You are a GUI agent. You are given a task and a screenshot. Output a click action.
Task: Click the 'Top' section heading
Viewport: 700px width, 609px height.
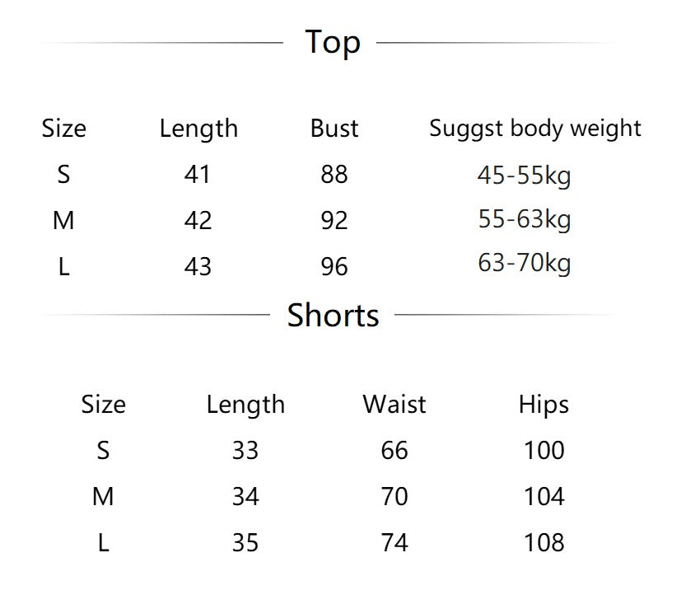333,42
